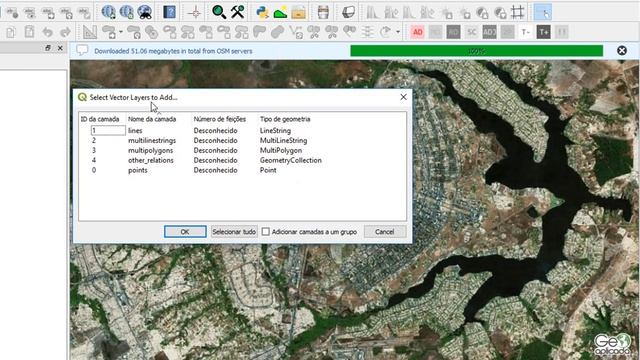This screenshot has width=640, height=360.
Task: Click the Point geometry cell
Action: click(x=268, y=170)
